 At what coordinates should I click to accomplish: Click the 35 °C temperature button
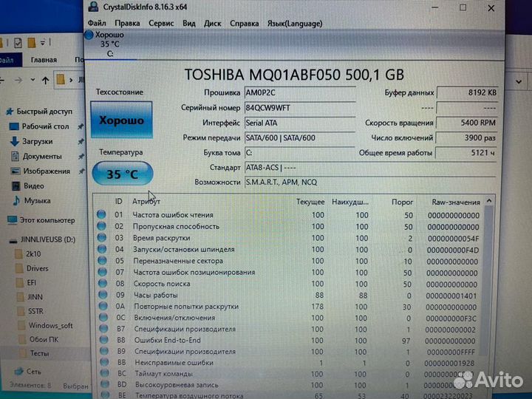pyautogui.click(x=123, y=174)
